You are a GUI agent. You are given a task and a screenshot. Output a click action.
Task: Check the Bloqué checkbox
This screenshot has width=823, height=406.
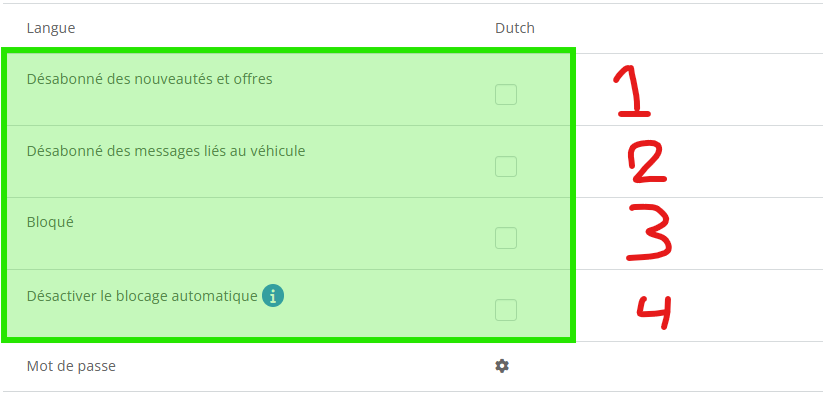click(x=506, y=238)
